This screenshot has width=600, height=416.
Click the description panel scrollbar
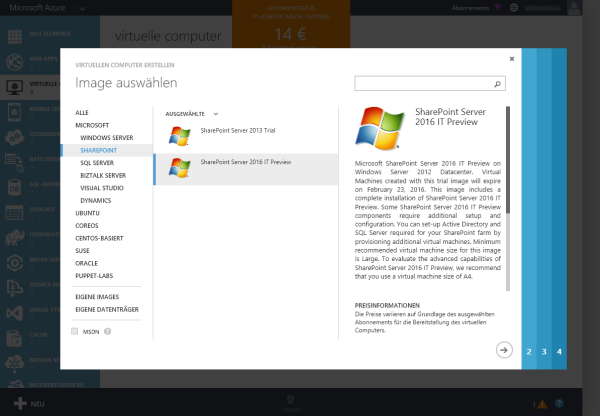tap(508, 198)
